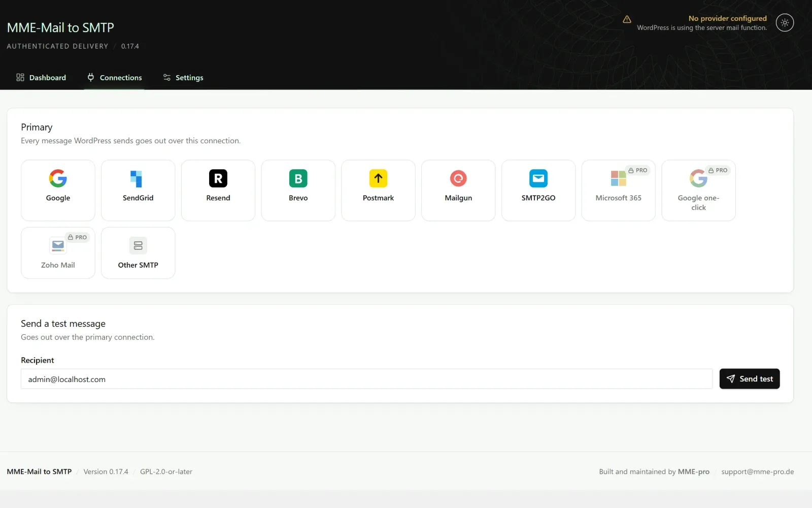Click 'WordPress is using the server mail function.'

[702, 28]
